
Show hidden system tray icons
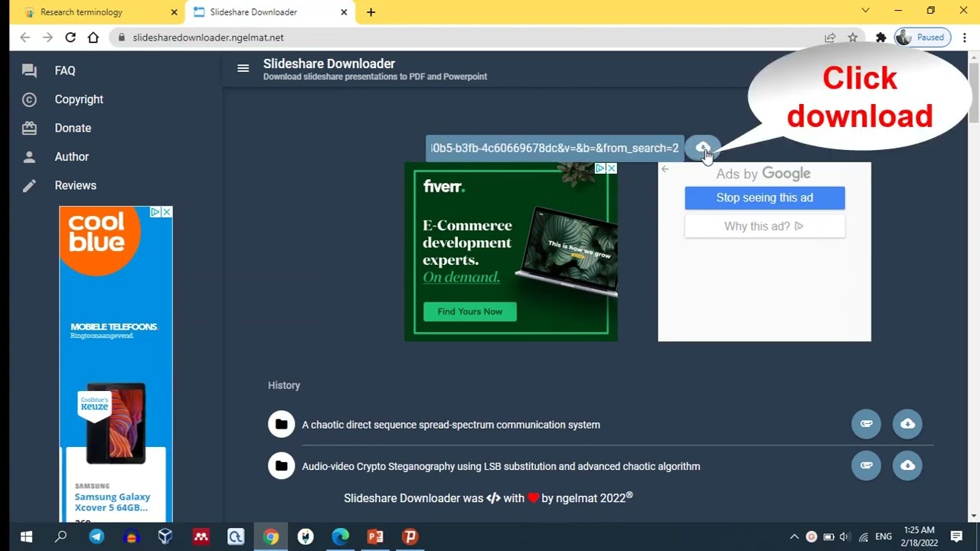794,536
